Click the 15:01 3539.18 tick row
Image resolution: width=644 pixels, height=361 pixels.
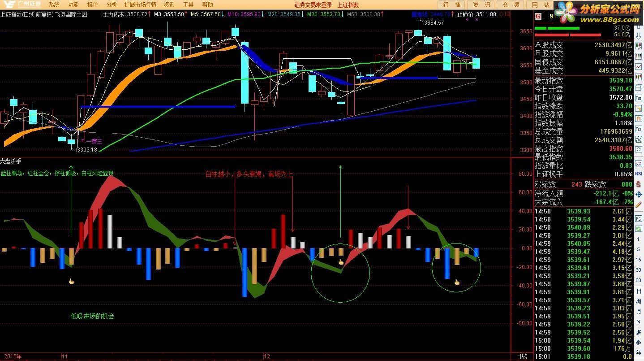tap(583, 357)
